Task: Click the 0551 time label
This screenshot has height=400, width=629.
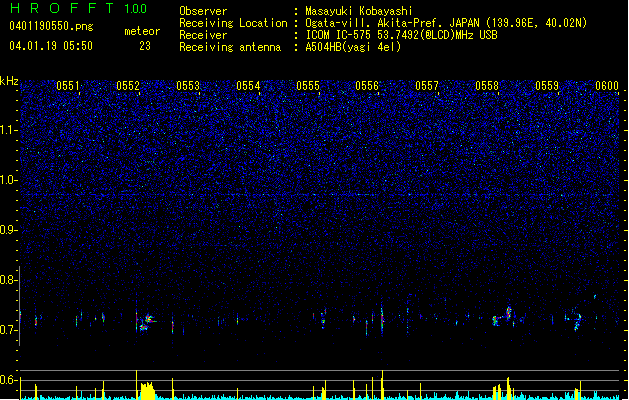Action: click(68, 86)
